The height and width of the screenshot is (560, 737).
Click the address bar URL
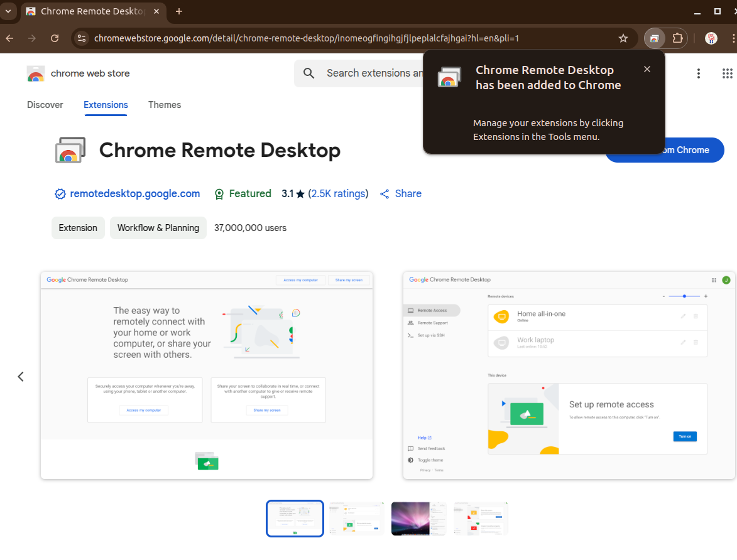[x=307, y=38]
